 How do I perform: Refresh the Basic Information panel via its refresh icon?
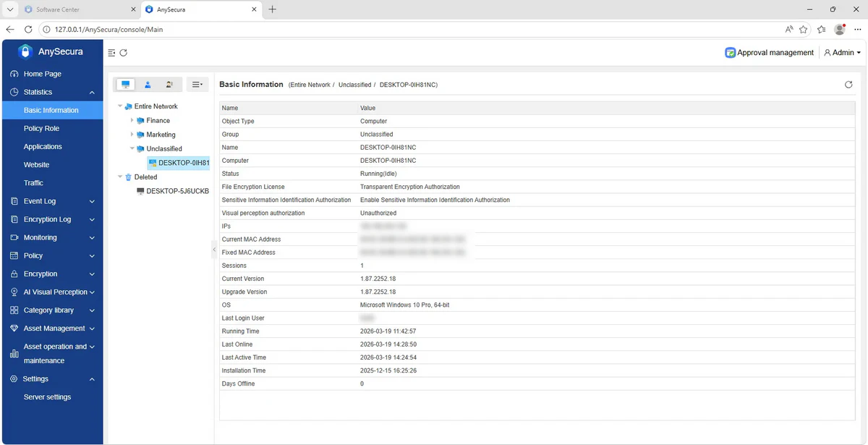(848, 84)
